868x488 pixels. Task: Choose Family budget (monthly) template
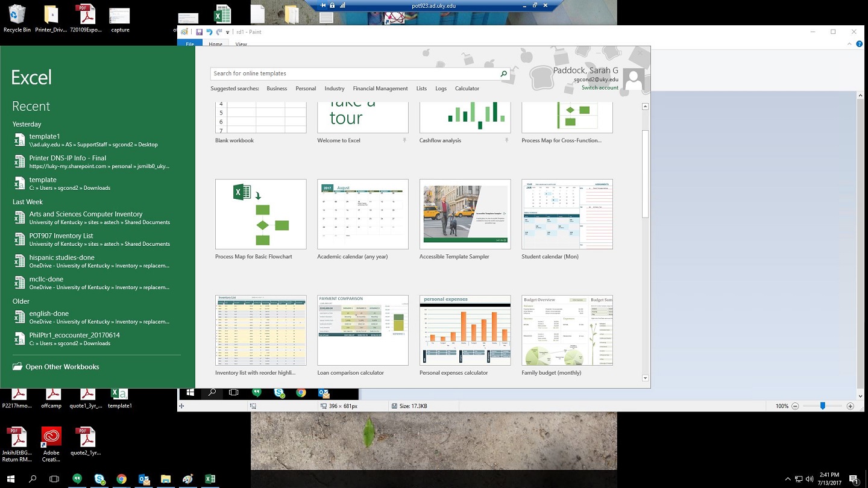point(567,330)
